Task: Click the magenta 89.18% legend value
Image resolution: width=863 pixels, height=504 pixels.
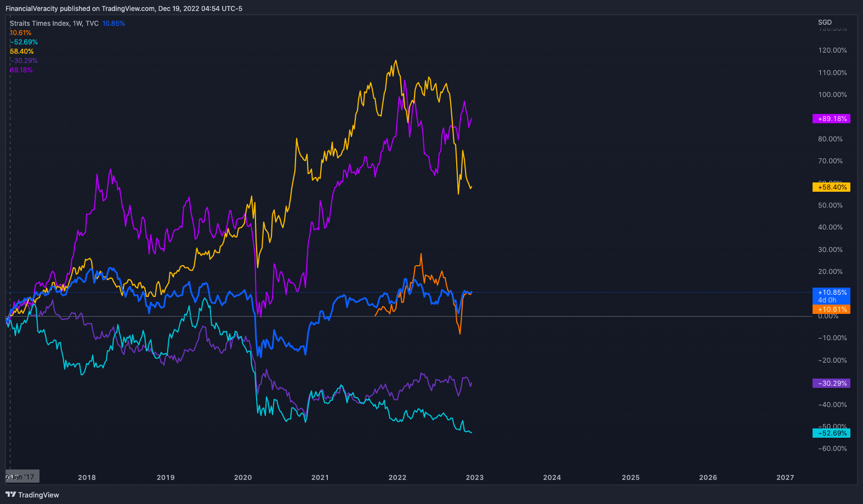Action: click(21, 70)
